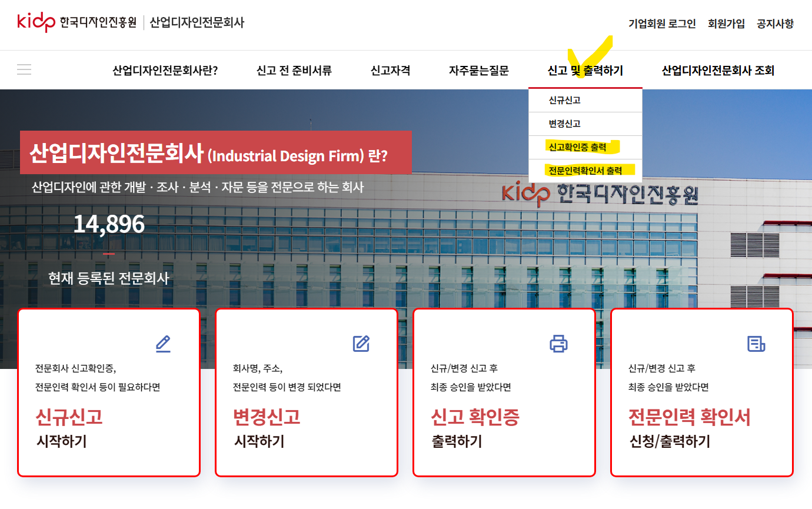This screenshot has height=509, width=812.
Task: Go to 회원가입 page
Action: (726, 24)
